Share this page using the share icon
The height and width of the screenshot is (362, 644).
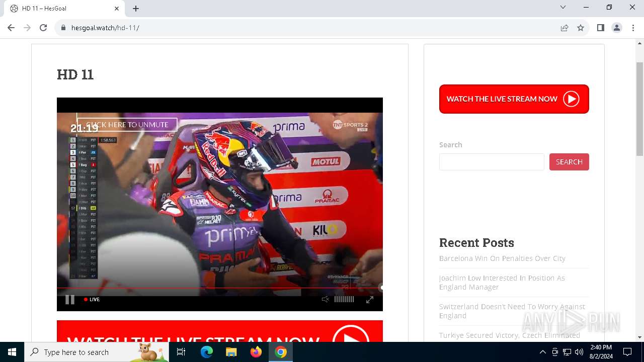[565, 28]
